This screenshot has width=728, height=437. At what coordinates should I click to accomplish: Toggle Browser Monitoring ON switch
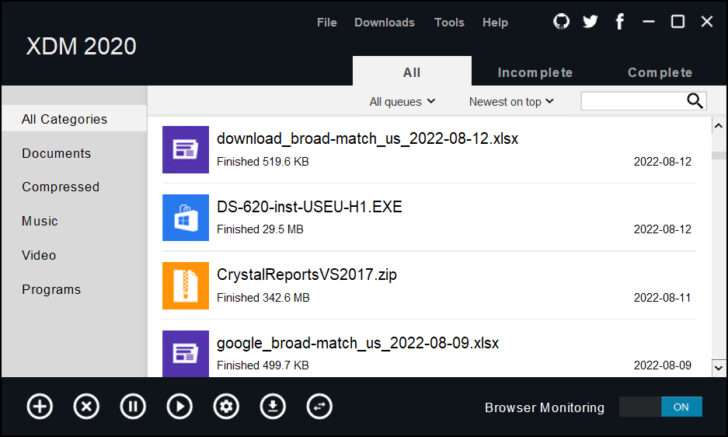point(661,407)
